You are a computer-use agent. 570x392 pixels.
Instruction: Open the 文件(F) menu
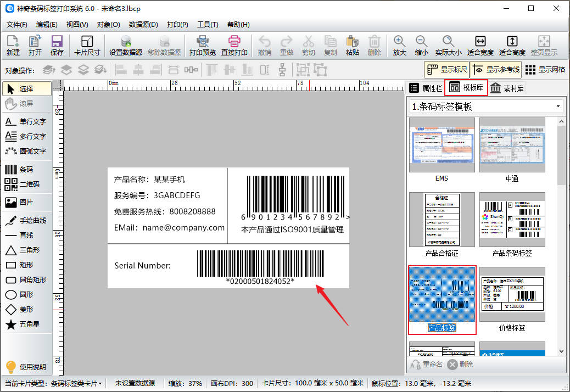coord(16,25)
